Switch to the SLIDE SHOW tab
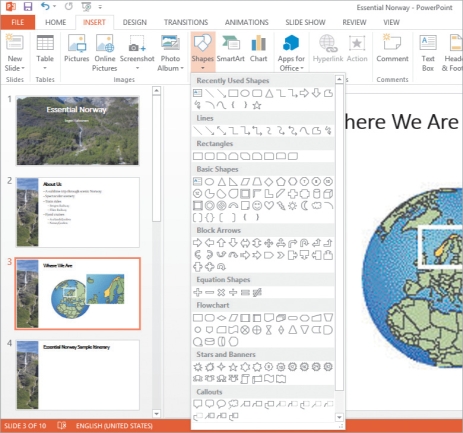Screen dimensions: 463x433 point(305,22)
